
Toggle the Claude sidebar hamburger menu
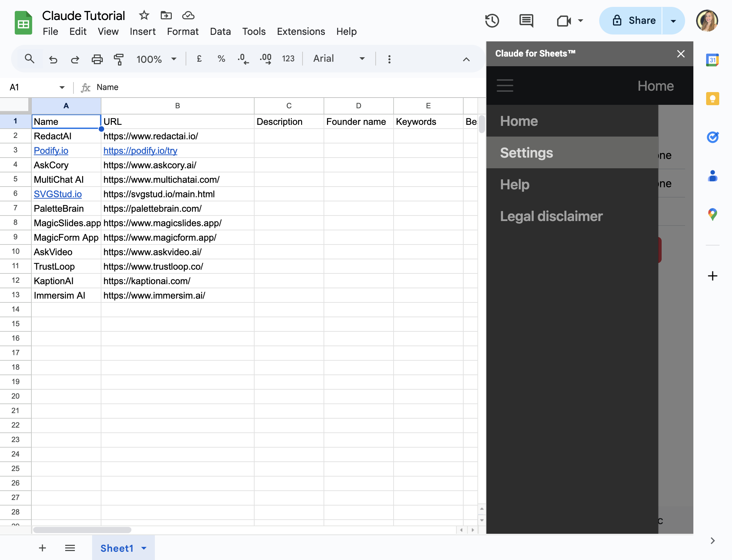[505, 86]
